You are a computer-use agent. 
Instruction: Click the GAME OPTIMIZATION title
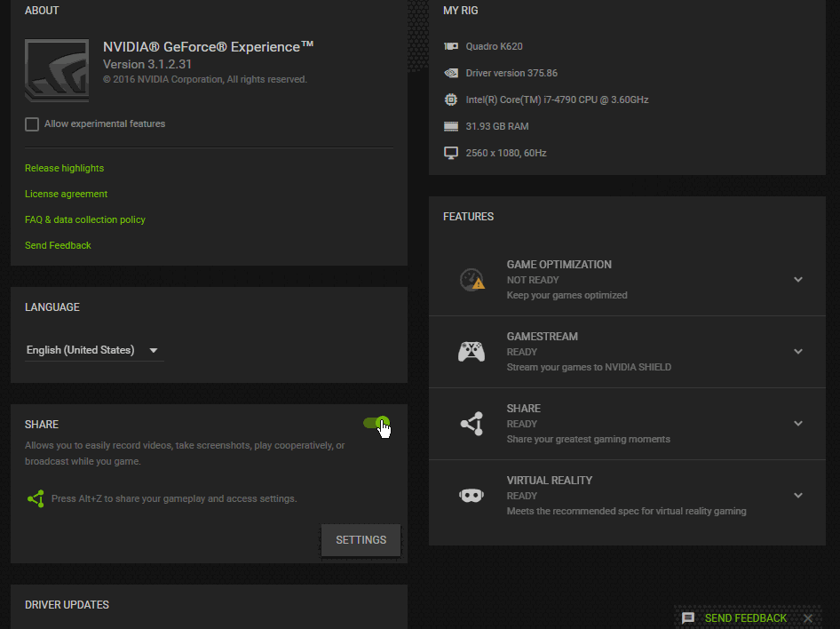coord(559,265)
